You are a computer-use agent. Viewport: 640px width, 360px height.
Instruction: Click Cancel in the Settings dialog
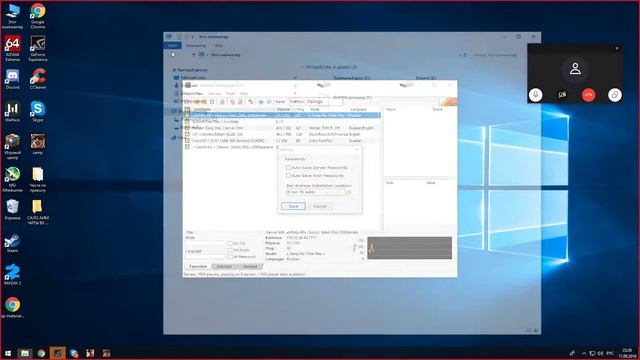point(320,206)
